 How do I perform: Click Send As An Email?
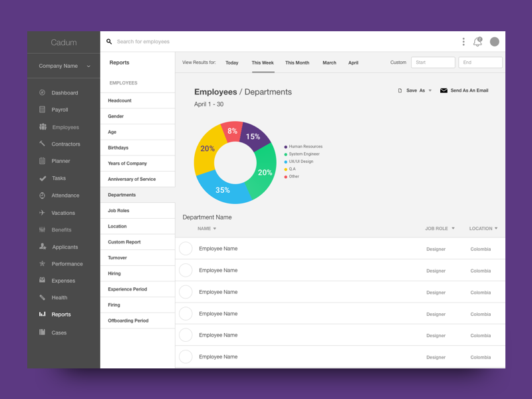tap(469, 90)
